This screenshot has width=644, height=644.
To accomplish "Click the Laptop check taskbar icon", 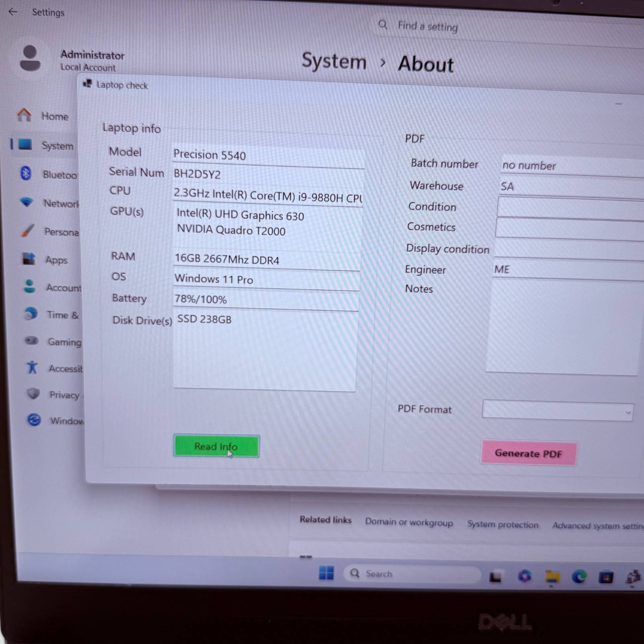I will click(633, 578).
